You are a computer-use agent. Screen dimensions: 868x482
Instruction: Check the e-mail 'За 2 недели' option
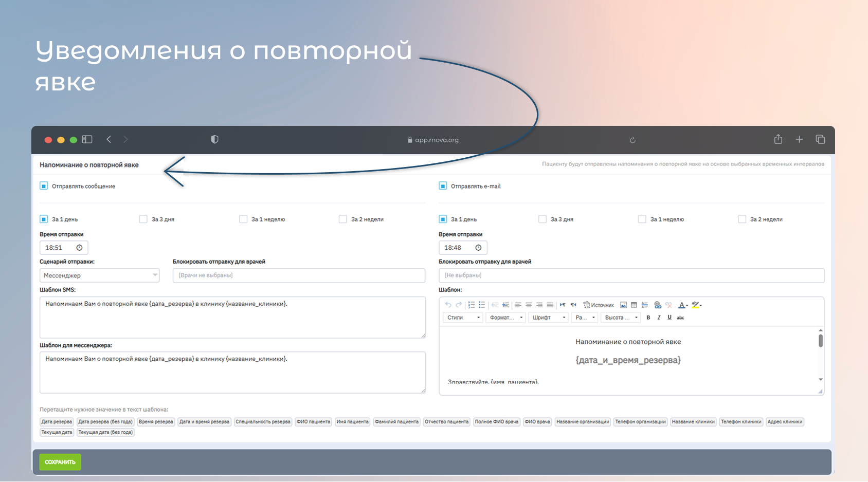pos(742,219)
